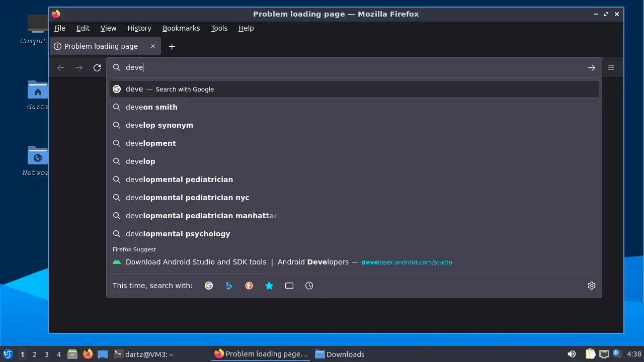
Task: Open the Firefox hamburger application menu
Action: point(611,67)
